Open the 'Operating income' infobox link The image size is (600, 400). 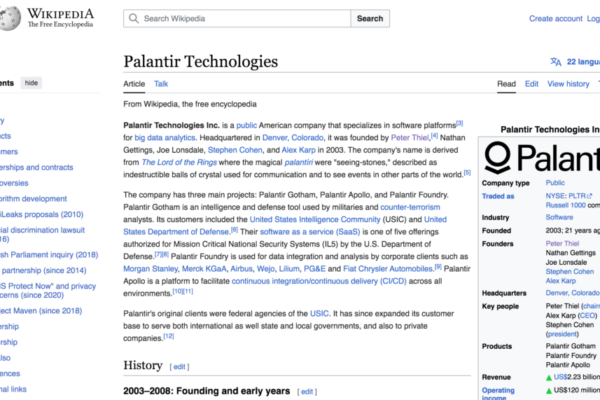pos(498,394)
